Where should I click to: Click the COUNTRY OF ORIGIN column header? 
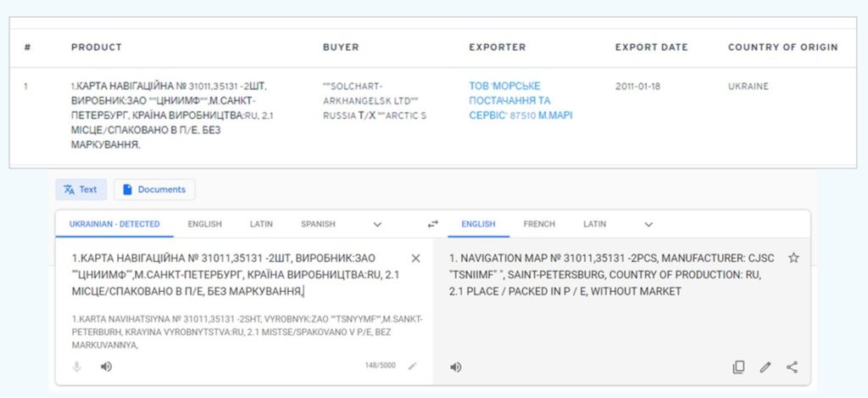pyautogui.click(x=782, y=48)
